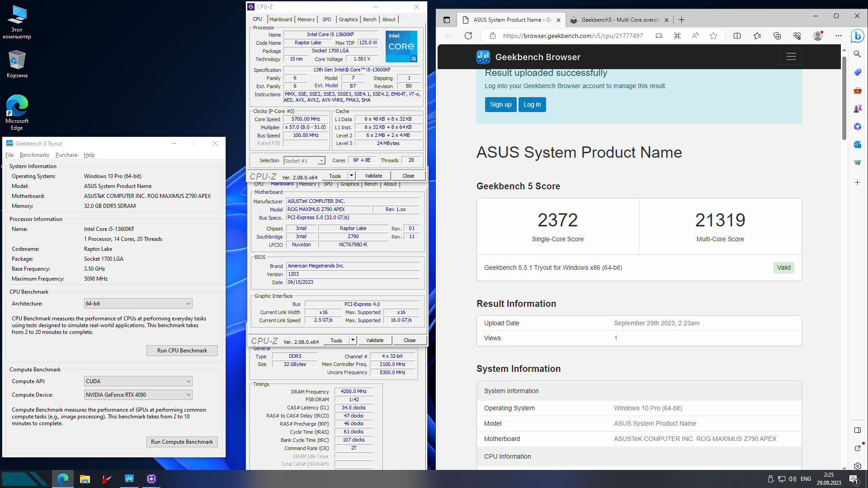868x488 pixels.
Task: Click the Edge tab actions menu icon
Action: (x=447, y=20)
